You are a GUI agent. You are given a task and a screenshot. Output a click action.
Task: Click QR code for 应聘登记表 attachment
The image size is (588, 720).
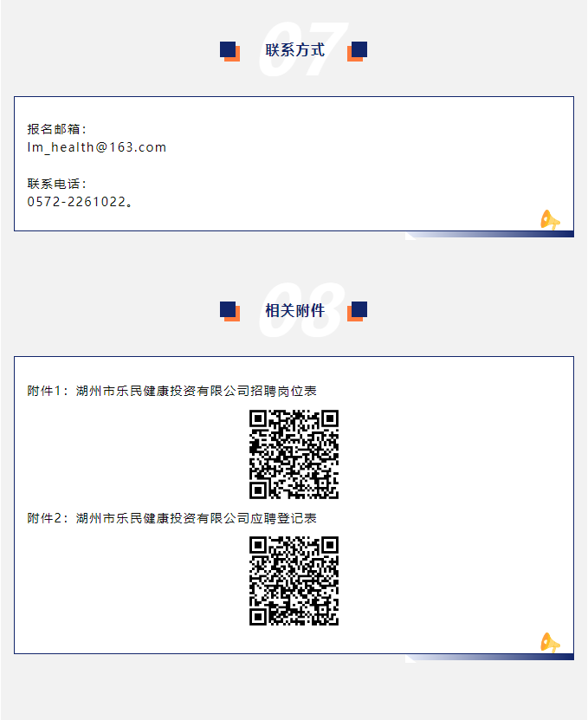click(x=294, y=581)
